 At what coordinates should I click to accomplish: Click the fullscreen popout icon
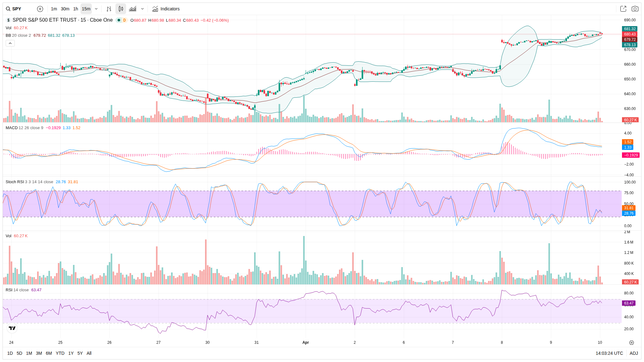pos(623,9)
